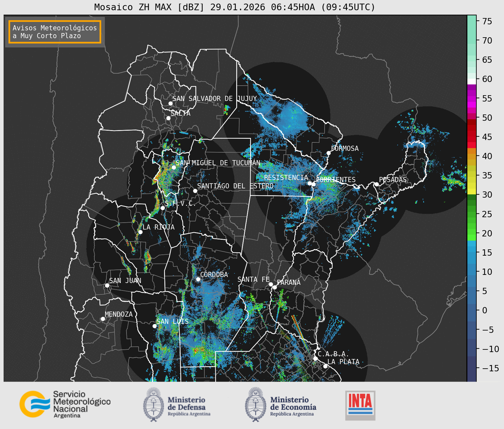Image resolution: width=504 pixels, height=429 pixels.
Task: Click the Servicio Meteorológico Nacional logo
Action: point(65,404)
